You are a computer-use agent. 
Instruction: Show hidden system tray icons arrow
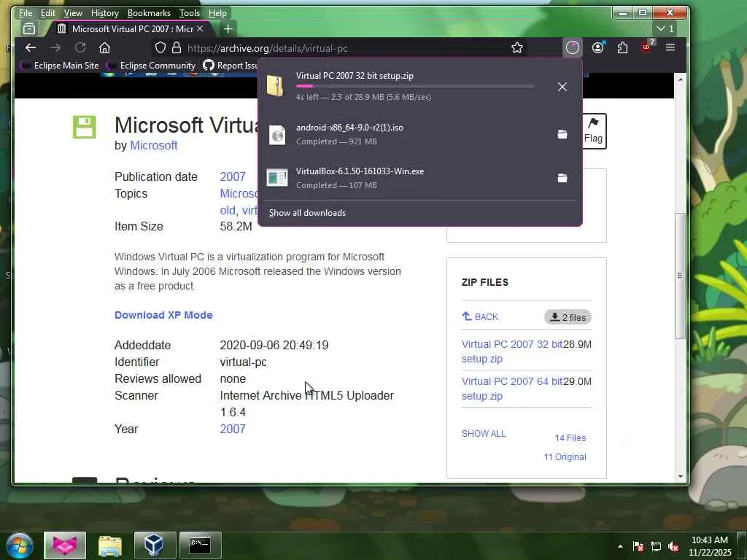[x=620, y=546]
